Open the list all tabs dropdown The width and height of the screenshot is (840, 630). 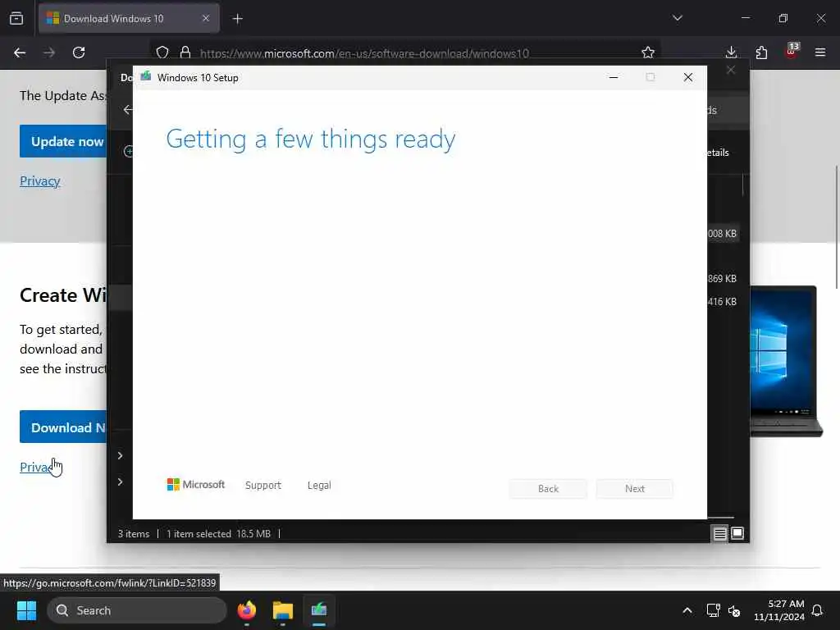678,18
